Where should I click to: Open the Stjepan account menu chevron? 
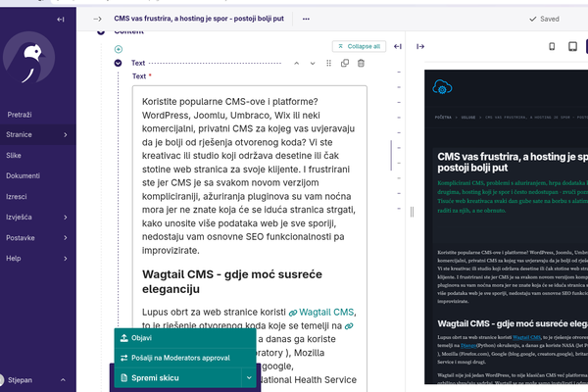coord(63,380)
